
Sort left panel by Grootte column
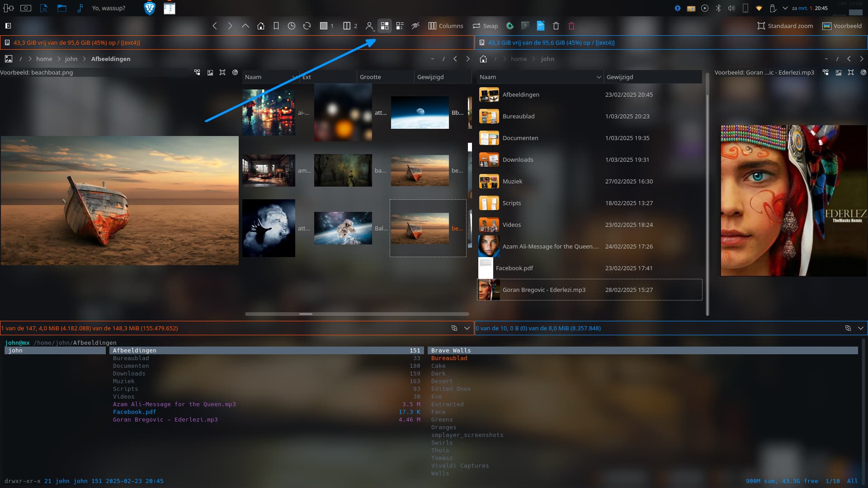385,77
